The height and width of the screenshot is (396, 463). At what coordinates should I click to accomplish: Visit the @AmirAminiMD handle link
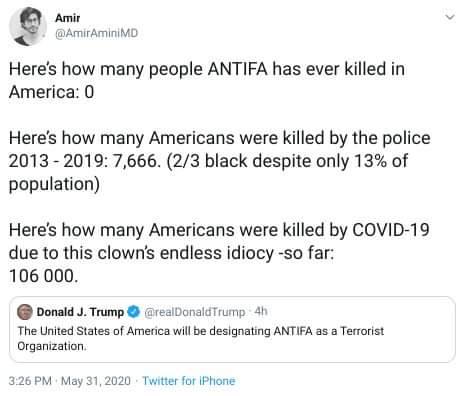pos(96,33)
